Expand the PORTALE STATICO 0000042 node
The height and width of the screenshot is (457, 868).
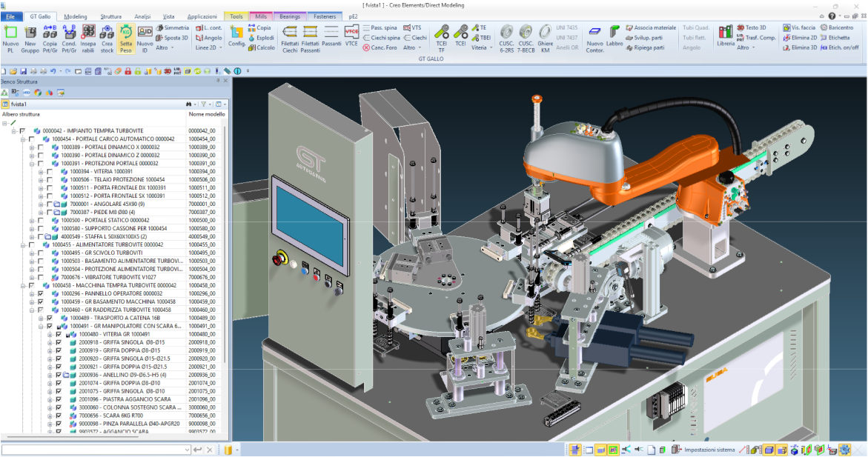(x=32, y=221)
